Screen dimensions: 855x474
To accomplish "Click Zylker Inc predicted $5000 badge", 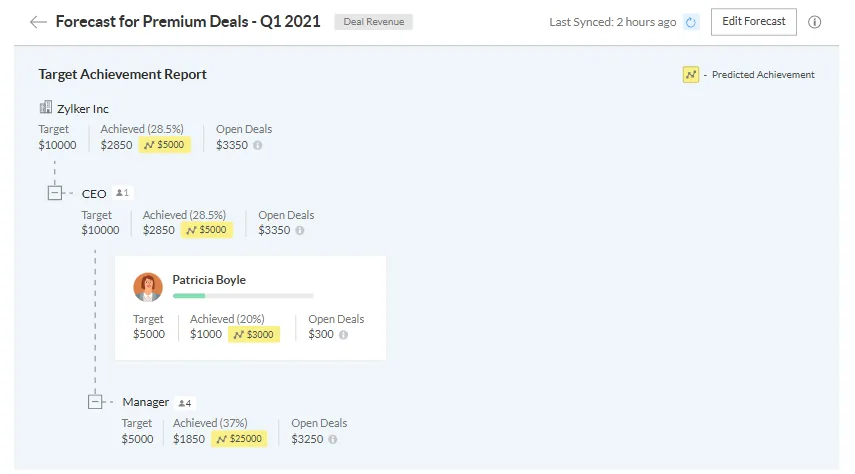I will pyautogui.click(x=164, y=145).
